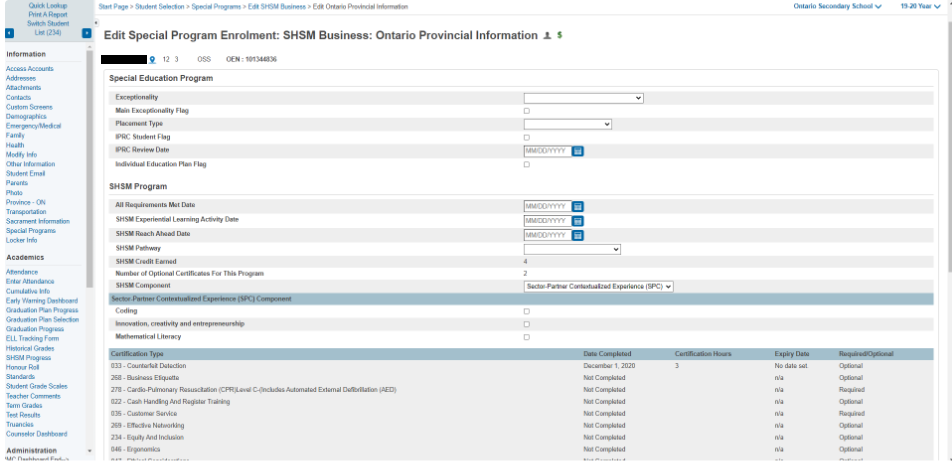952x474 pixels.
Task: Open calendar for SHSM Reach Ahead Date
Action: coord(578,235)
